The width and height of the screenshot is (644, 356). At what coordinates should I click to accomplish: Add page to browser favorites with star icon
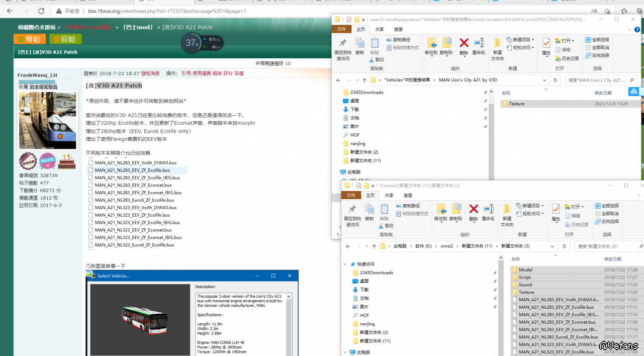point(607,11)
